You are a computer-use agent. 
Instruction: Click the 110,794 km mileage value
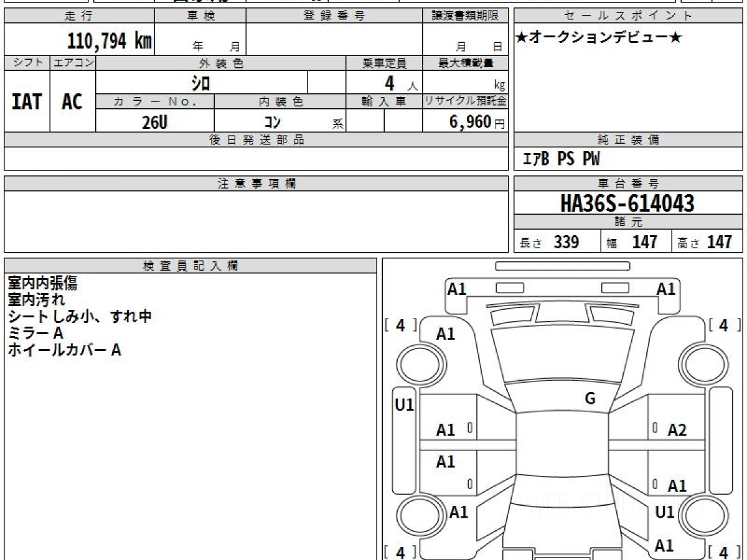(x=110, y=41)
